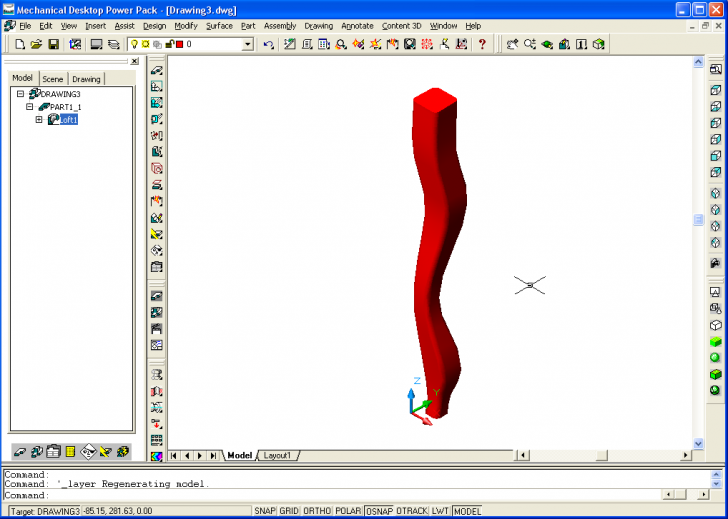
Task: Click the zoom window icon atop right toolbar
Action: click(715, 70)
